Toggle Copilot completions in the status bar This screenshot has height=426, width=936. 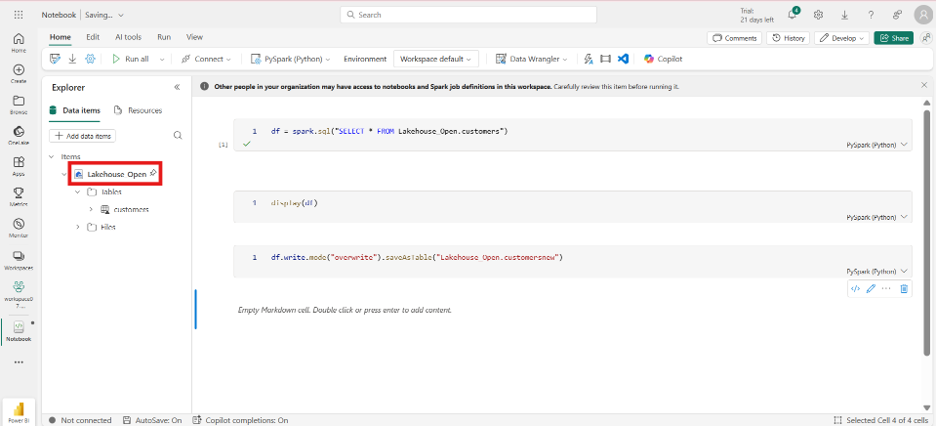click(240, 420)
